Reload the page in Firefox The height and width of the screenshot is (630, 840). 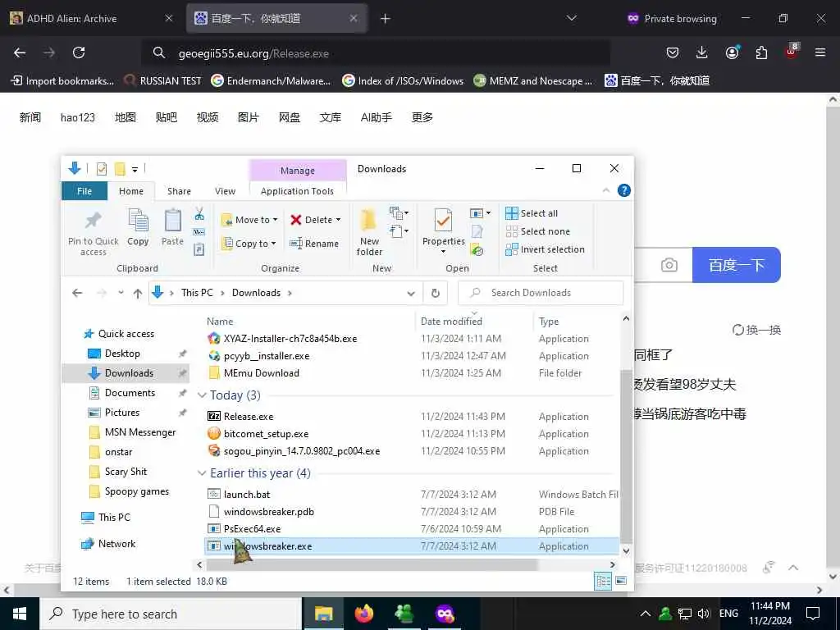[79, 52]
